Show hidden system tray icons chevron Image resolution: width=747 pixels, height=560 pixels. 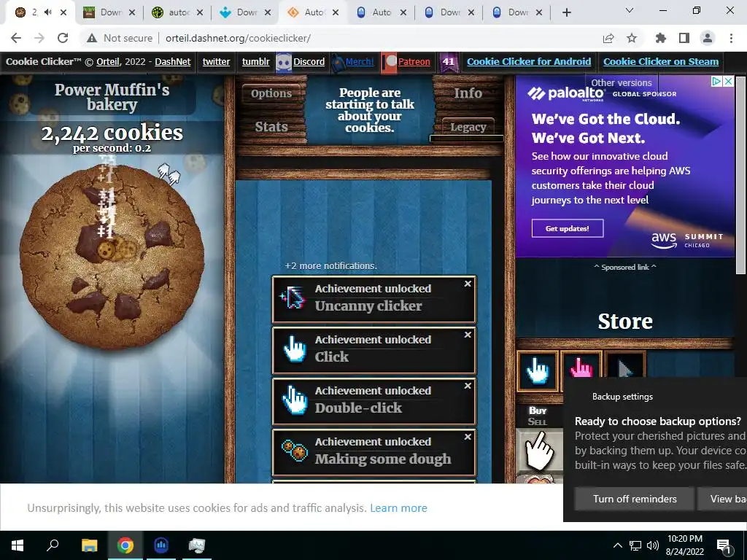tap(617, 545)
